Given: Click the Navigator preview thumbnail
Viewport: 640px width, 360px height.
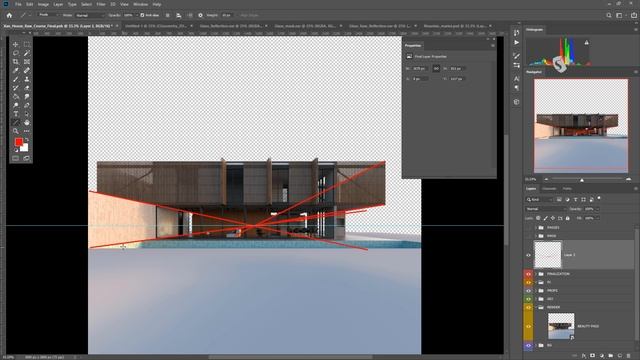Looking at the screenshot, I should 581,126.
